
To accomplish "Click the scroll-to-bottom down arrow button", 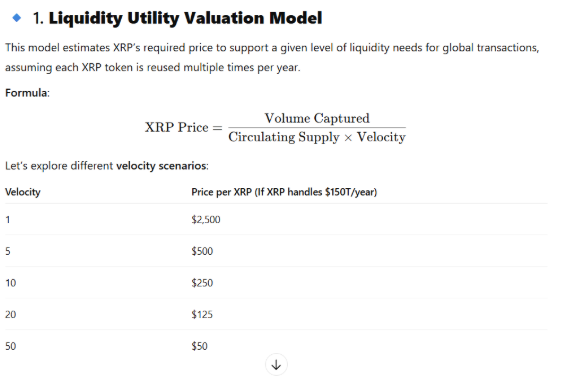I will click(276, 364).
